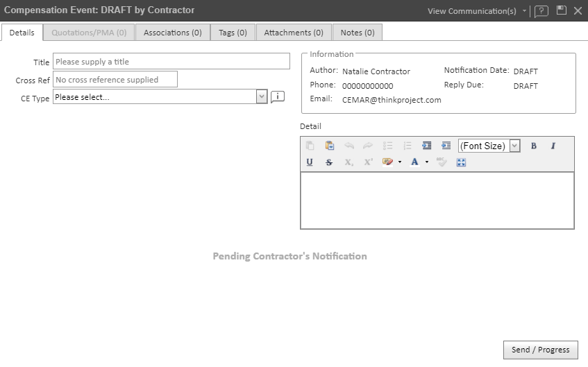
Task: Save the draft using the disk icon
Action: pyautogui.click(x=562, y=10)
